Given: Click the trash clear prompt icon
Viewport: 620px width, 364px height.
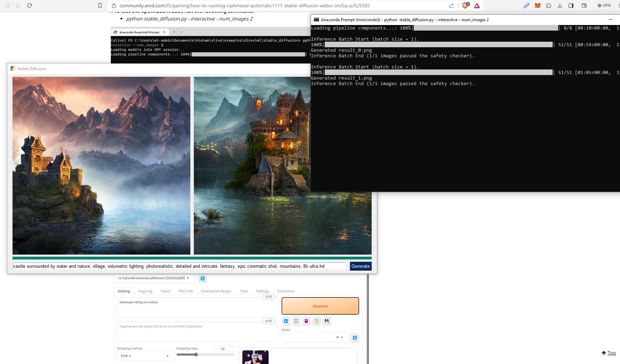Looking at the screenshot, I should click(296, 321).
